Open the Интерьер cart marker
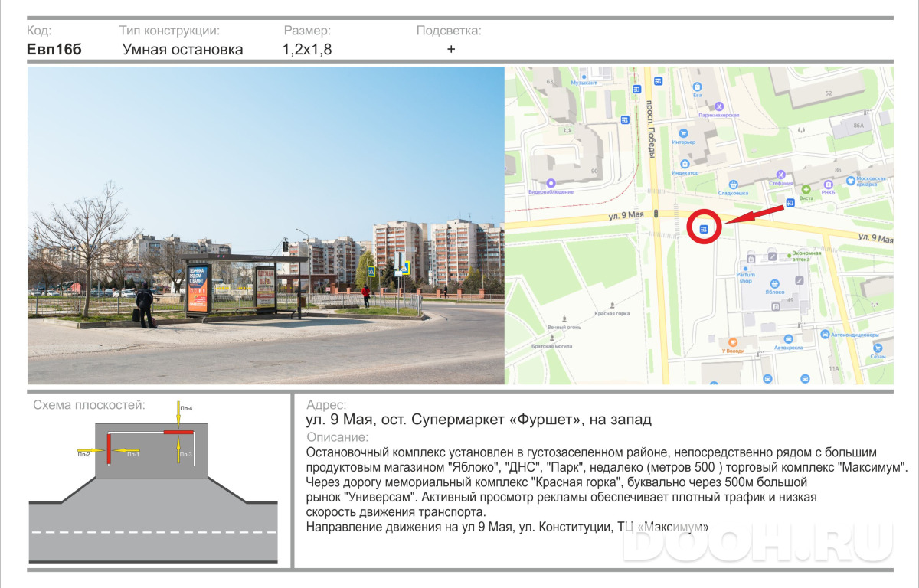 point(682,134)
